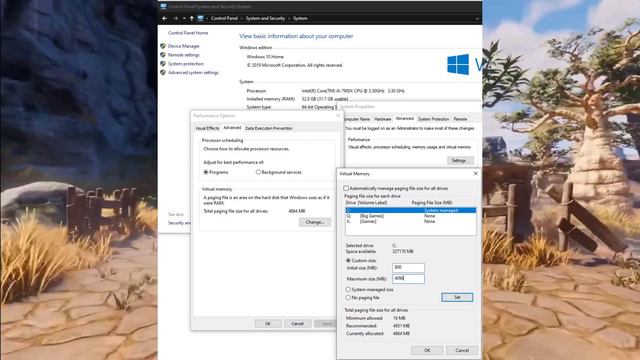
Task: Click the up arrow to parent folder
Action: 191,18
